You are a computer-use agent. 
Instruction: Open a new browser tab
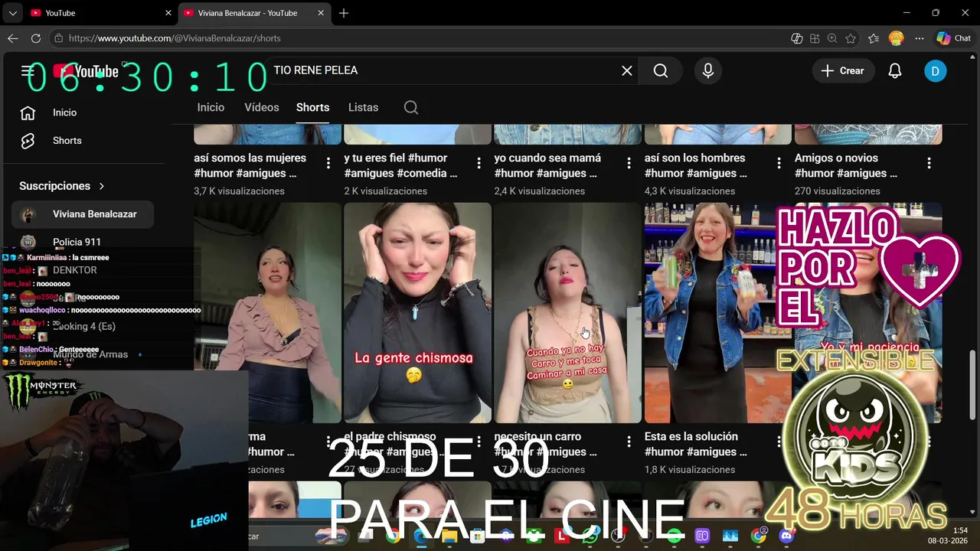click(x=344, y=13)
